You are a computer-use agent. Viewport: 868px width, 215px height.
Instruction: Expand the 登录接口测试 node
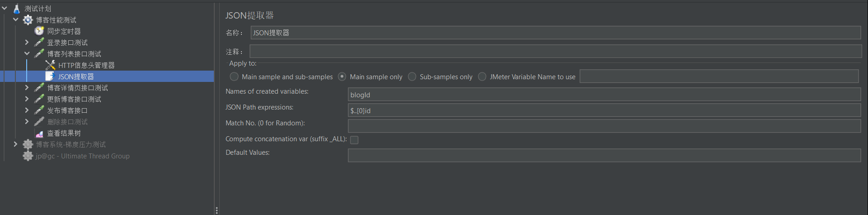point(27,42)
